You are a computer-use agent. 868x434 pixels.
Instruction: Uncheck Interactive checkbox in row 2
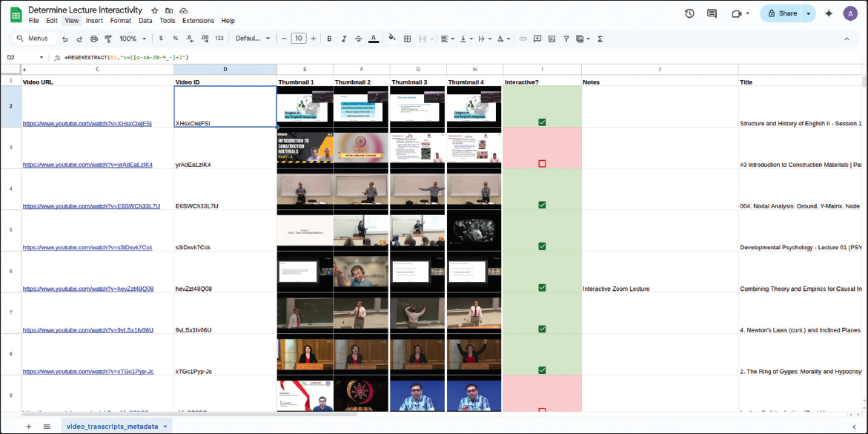coord(542,122)
